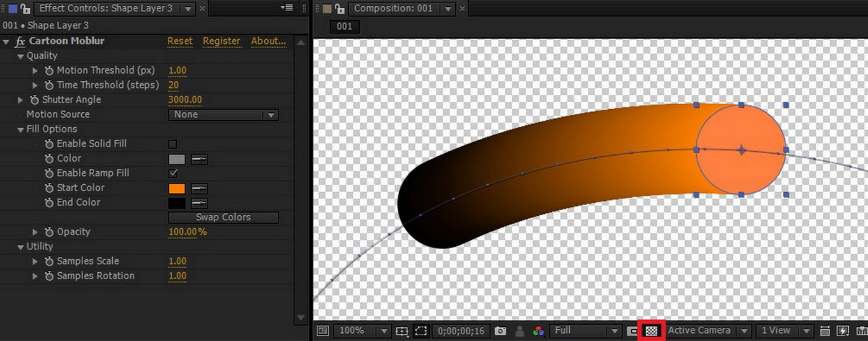Click the orange Start Color swatch
Image resolution: width=868 pixels, height=341 pixels.
coord(177,188)
